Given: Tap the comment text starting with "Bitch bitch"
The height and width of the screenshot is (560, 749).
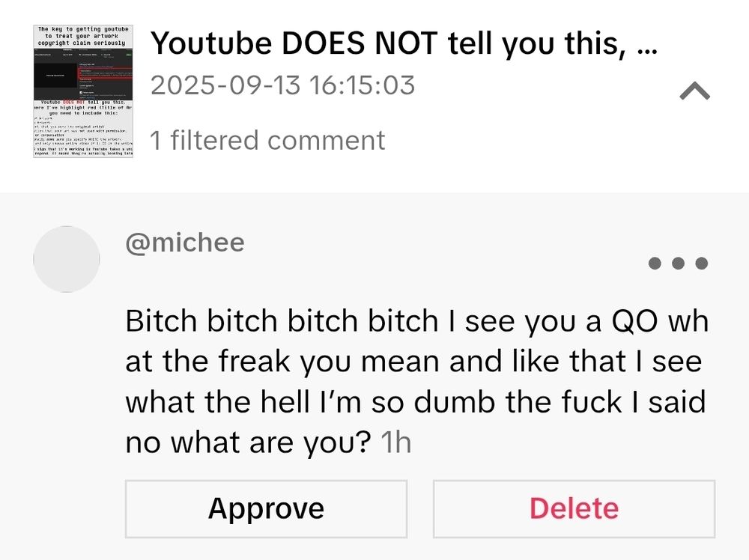Looking at the screenshot, I should 416,382.
